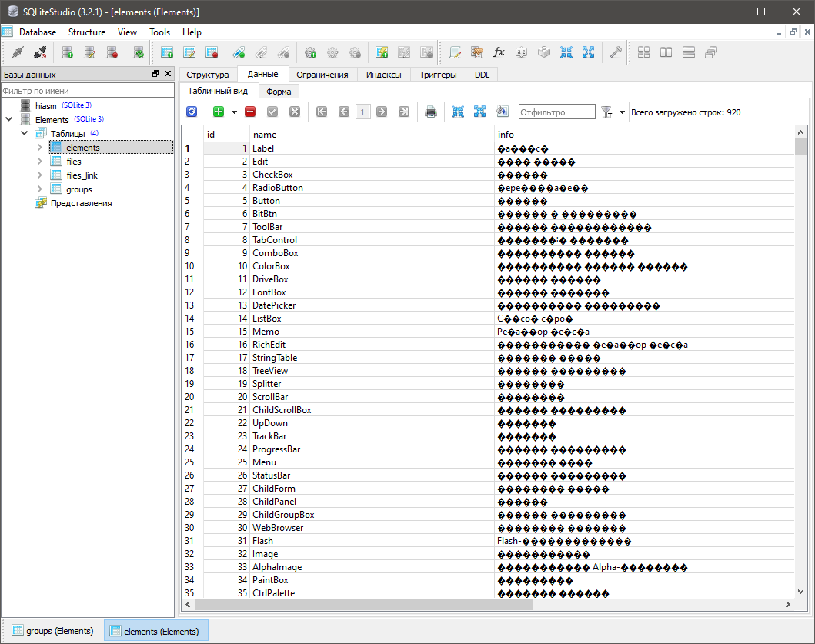Open dropdown arrow next to insert row button

click(234, 112)
